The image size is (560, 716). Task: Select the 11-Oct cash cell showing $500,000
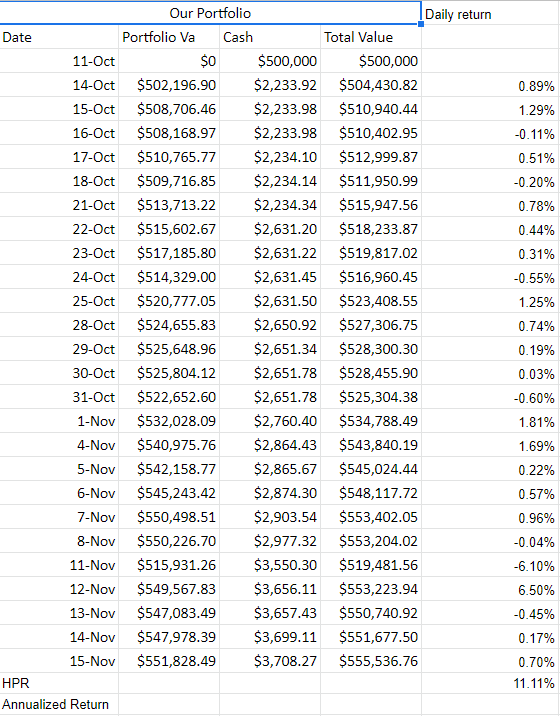[x=270, y=61]
